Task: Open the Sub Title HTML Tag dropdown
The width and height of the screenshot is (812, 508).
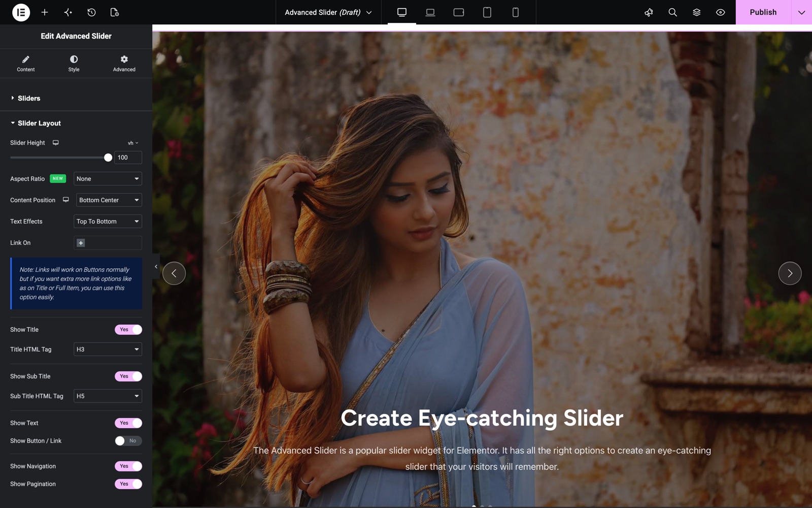Action: [x=108, y=396]
